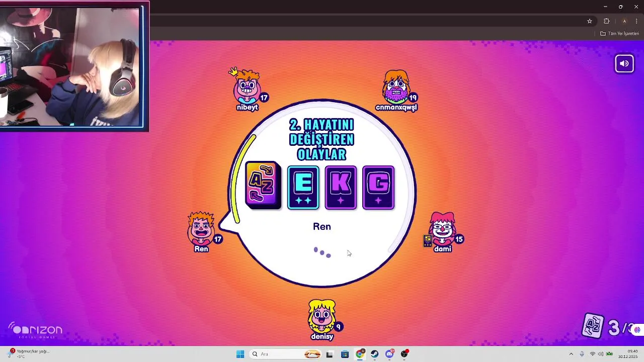Select the K letter card
644x362 pixels.
341,188
